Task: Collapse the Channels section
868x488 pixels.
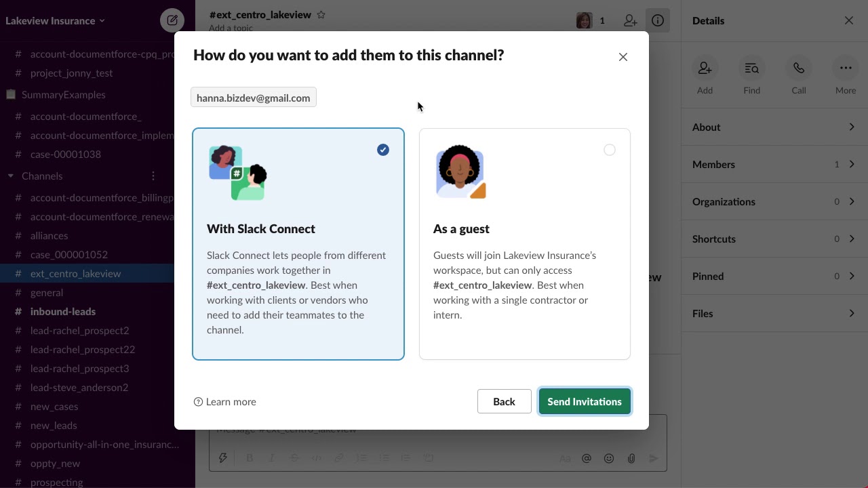Action: (x=10, y=176)
